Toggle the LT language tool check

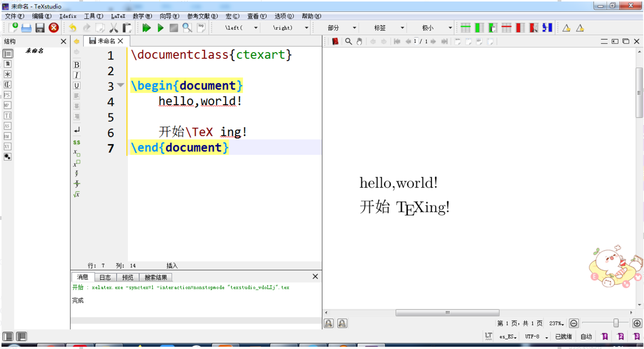pos(488,336)
